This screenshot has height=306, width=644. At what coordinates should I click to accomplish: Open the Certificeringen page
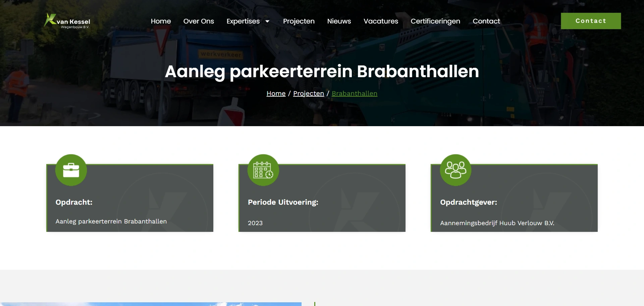point(435,21)
